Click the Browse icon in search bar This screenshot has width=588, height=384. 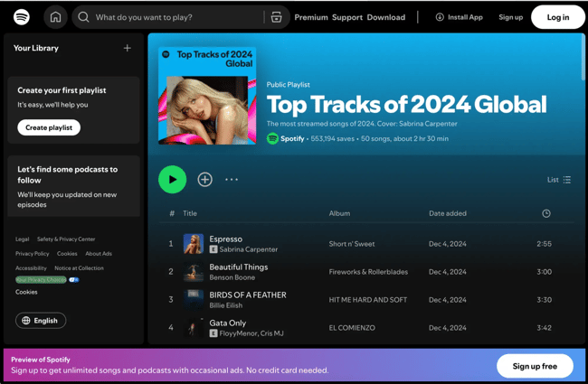276,17
